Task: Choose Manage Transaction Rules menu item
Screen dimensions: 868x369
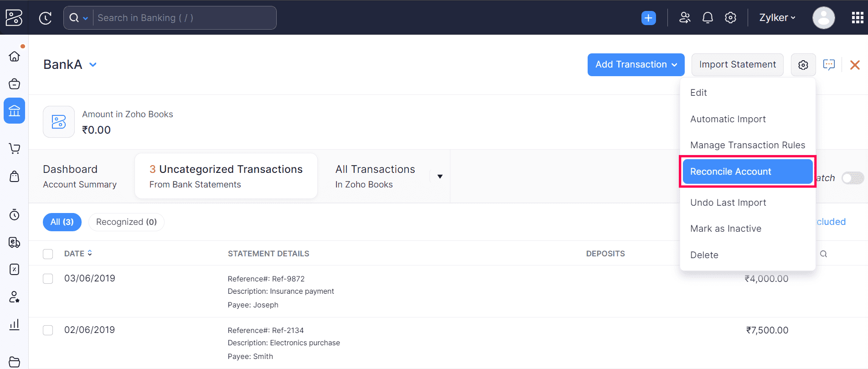Action: (x=747, y=145)
